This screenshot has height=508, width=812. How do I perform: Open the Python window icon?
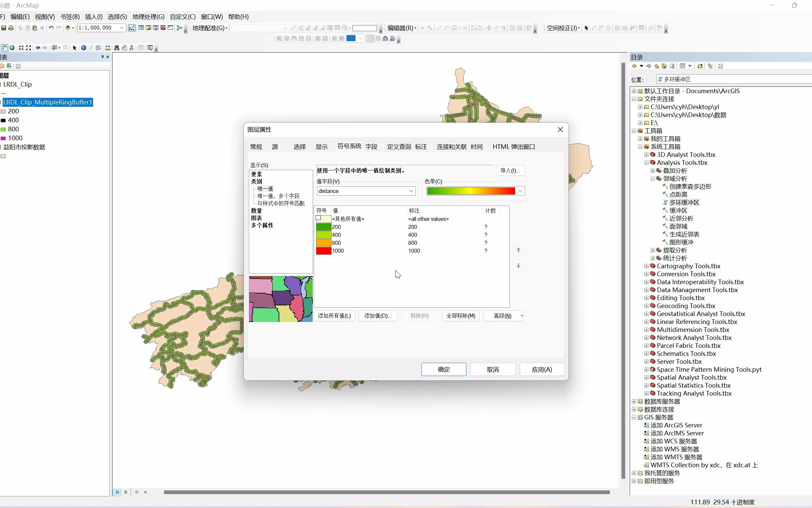[x=171, y=28]
